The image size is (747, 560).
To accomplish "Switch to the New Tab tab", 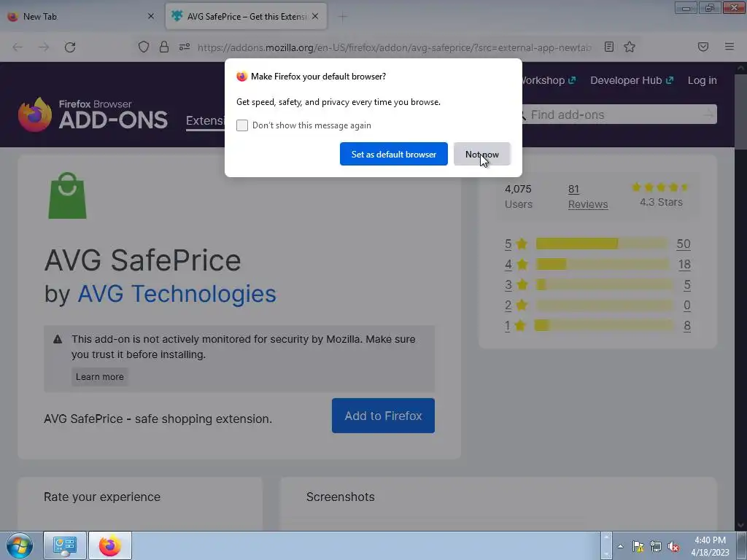I will click(x=81, y=16).
